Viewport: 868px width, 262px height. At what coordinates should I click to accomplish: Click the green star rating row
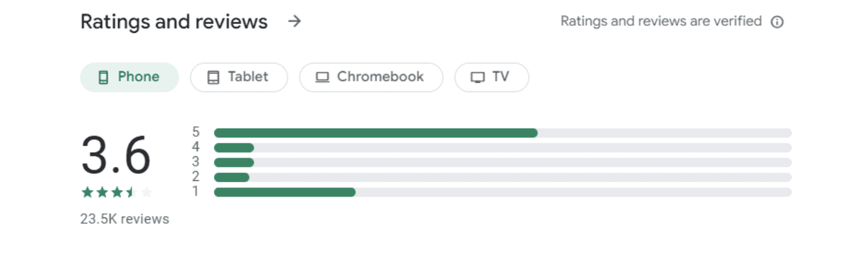pyautogui.click(x=116, y=192)
